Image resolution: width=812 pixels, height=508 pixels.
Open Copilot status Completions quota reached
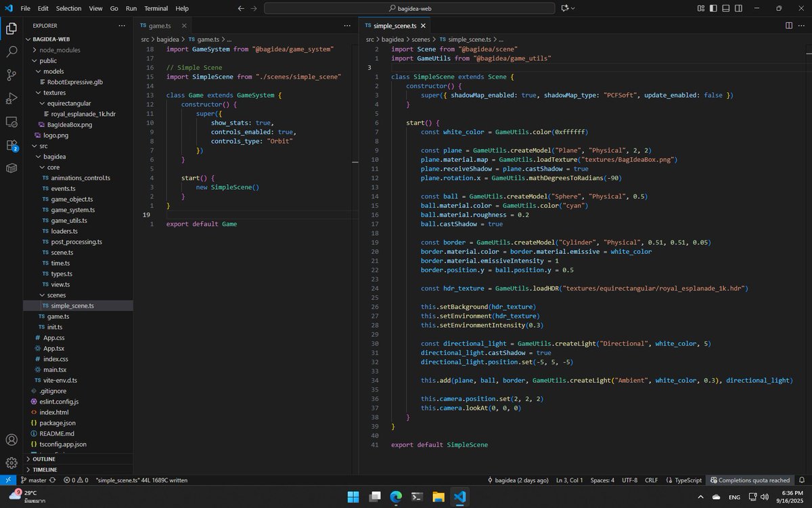coord(749,480)
